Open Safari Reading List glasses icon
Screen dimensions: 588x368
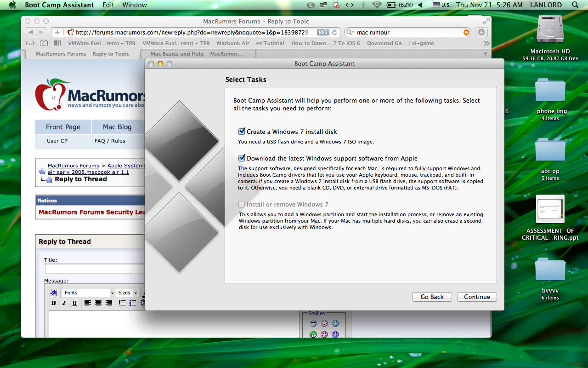click(30, 43)
